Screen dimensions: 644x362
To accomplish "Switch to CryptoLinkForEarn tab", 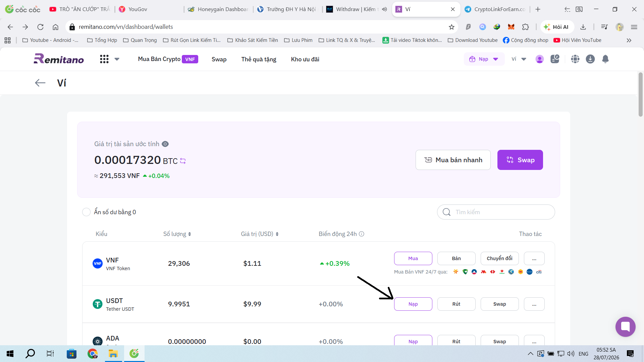I will tap(495, 9).
